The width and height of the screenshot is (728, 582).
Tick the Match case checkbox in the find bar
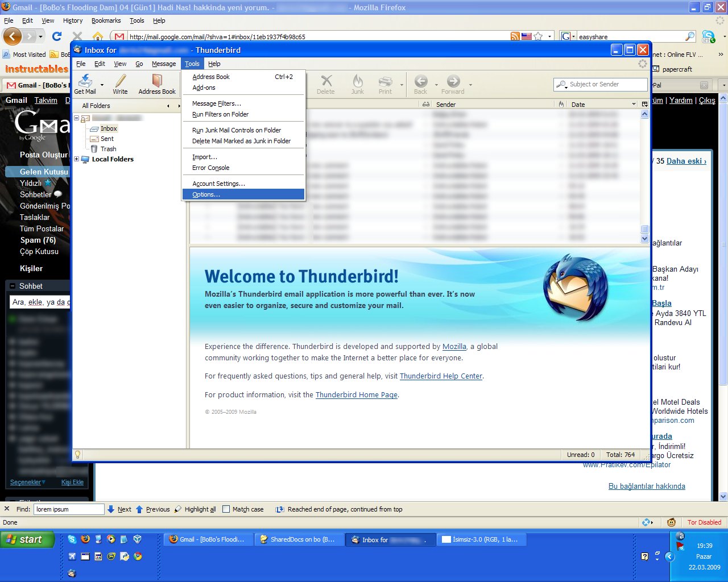226,509
